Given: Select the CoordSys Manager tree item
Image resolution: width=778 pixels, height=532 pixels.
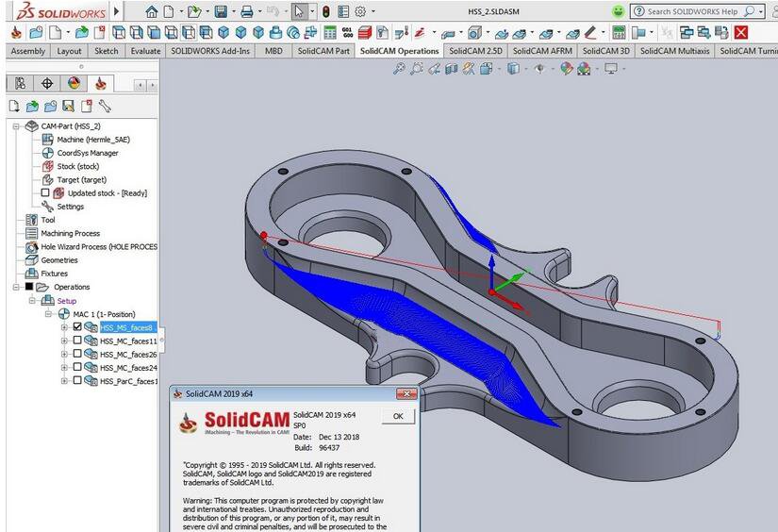Looking at the screenshot, I should 88,153.
